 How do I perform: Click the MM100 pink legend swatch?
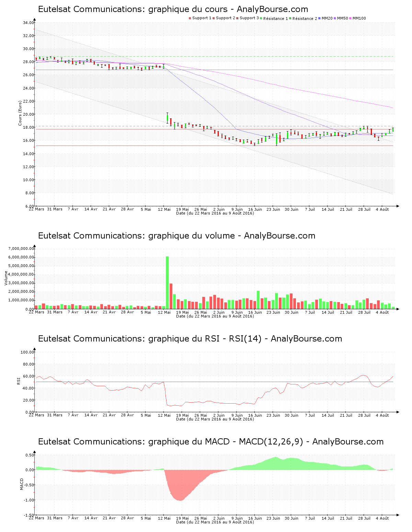click(351, 18)
